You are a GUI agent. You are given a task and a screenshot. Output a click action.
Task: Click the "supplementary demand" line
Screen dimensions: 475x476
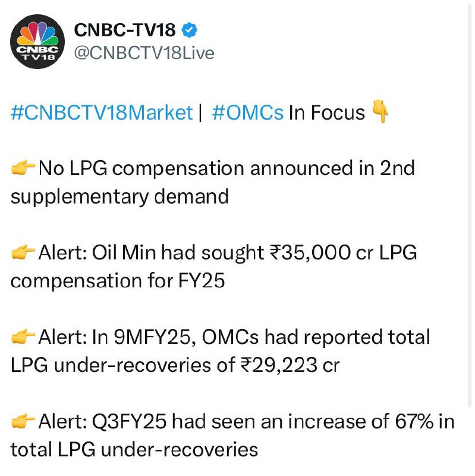point(119,197)
